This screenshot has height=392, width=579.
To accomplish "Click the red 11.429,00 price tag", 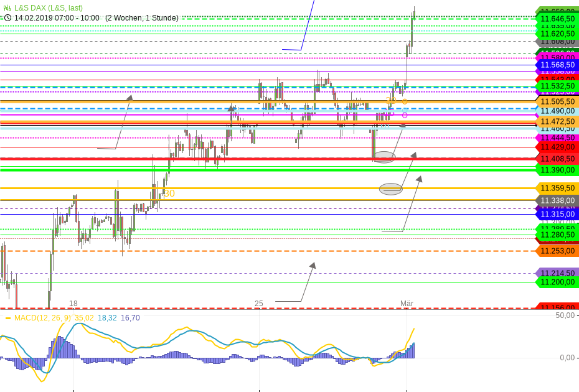I will (557, 147).
